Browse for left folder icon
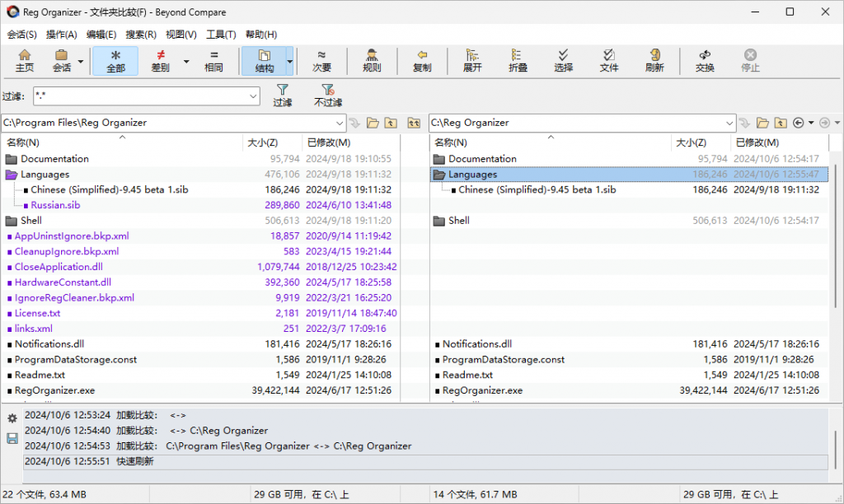The height and width of the screenshot is (504, 844). coord(373,124)
